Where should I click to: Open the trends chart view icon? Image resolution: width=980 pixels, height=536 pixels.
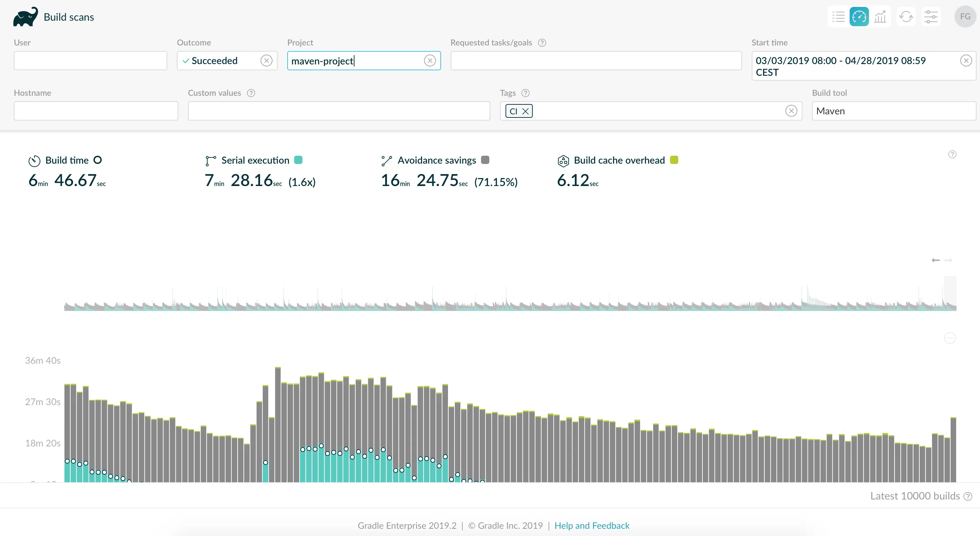click(x=880, y=17)
